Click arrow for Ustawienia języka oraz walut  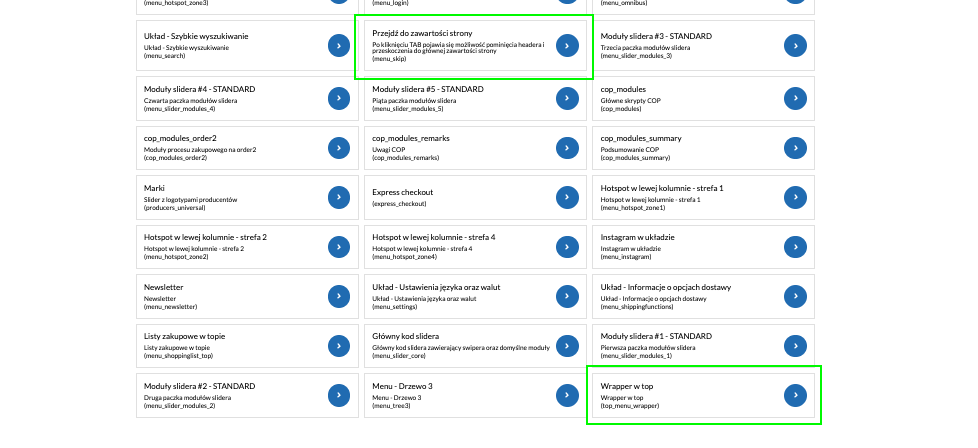567,296
